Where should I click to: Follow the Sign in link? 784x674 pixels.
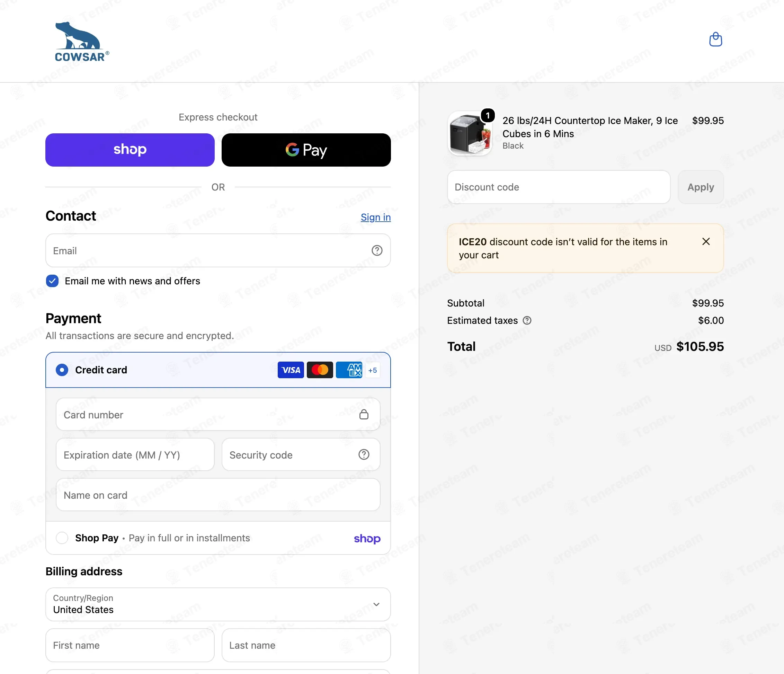coord(375,217)
